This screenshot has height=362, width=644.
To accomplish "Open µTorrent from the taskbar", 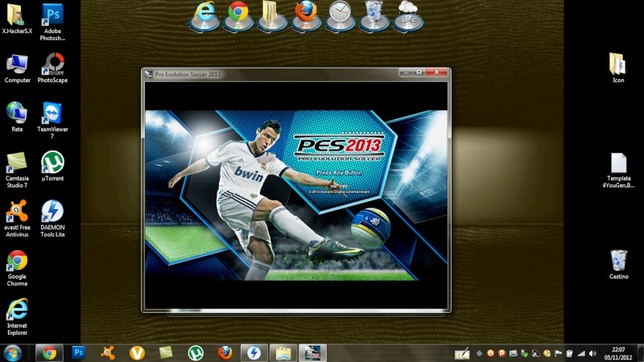I will (196, 353).
